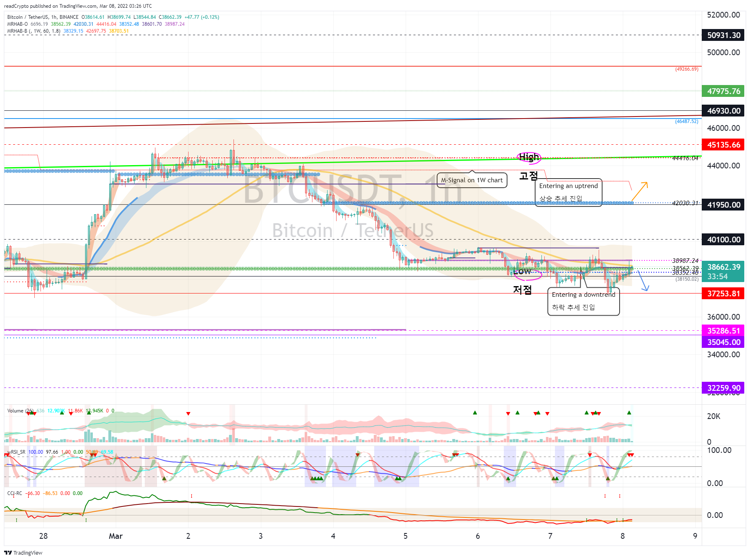Select the wRSI_SR indicator legend
This screenshot has width=750, height=560.
point(16,452)
